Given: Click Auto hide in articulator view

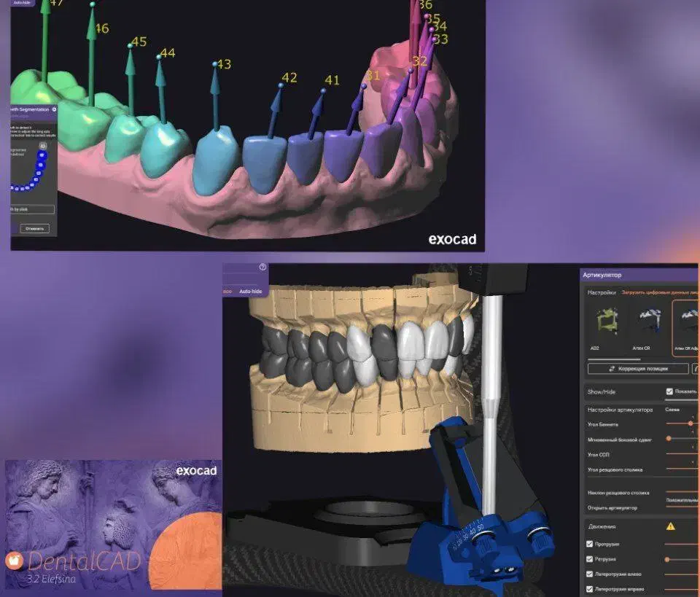Looking at the screenshot, I should pos(250,291).
